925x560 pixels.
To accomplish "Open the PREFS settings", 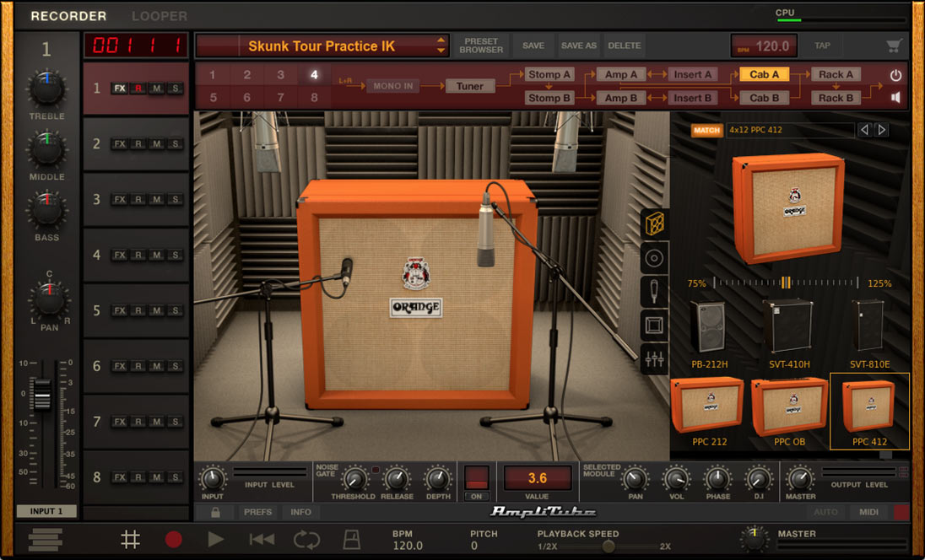I will click(x=257, y=512).
